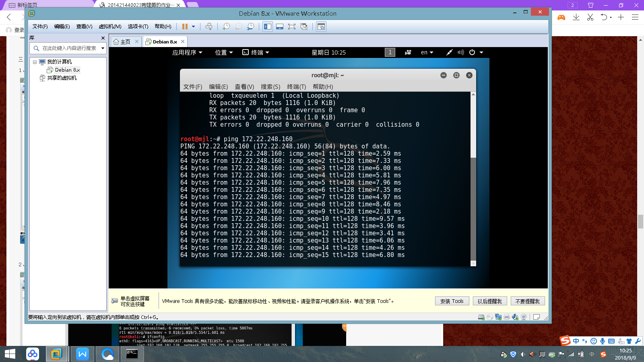
Task: Open the 查看(V) menu in VMware
Action: pyautogui.click(x=84, y=27)
